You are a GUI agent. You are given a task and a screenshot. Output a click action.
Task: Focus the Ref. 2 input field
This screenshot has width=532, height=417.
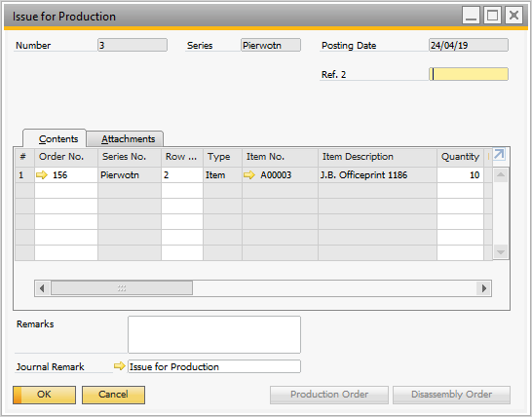coord(469,74)
